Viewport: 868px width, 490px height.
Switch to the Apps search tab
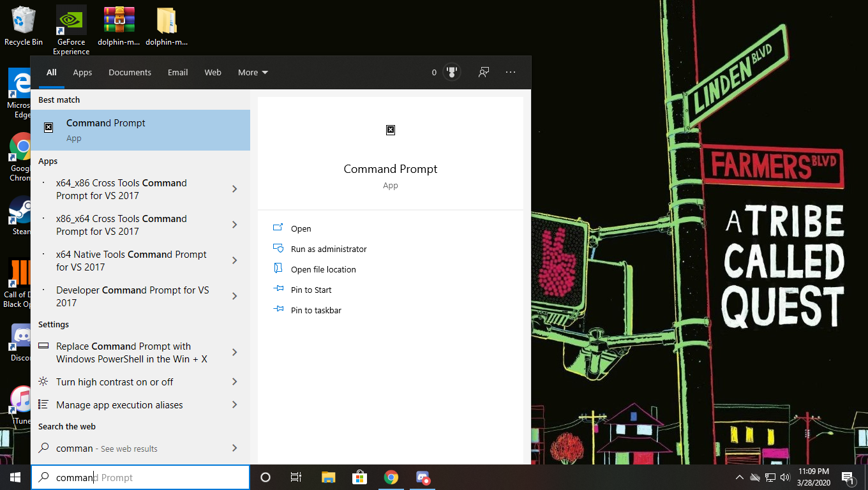coord(82,72)
